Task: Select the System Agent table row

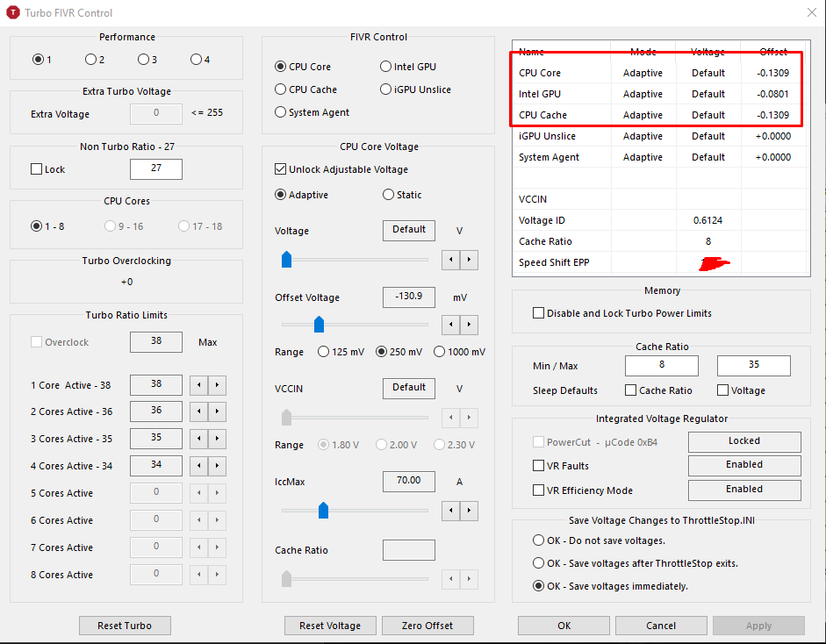Action: tap(661, 157)
